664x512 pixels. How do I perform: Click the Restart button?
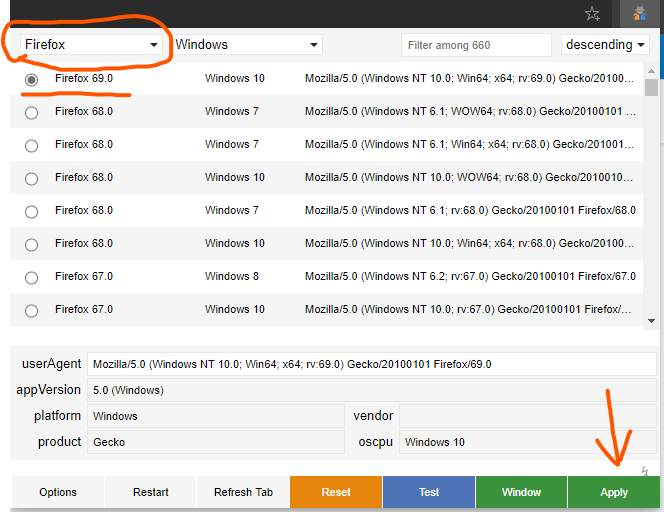coord(151,492)
